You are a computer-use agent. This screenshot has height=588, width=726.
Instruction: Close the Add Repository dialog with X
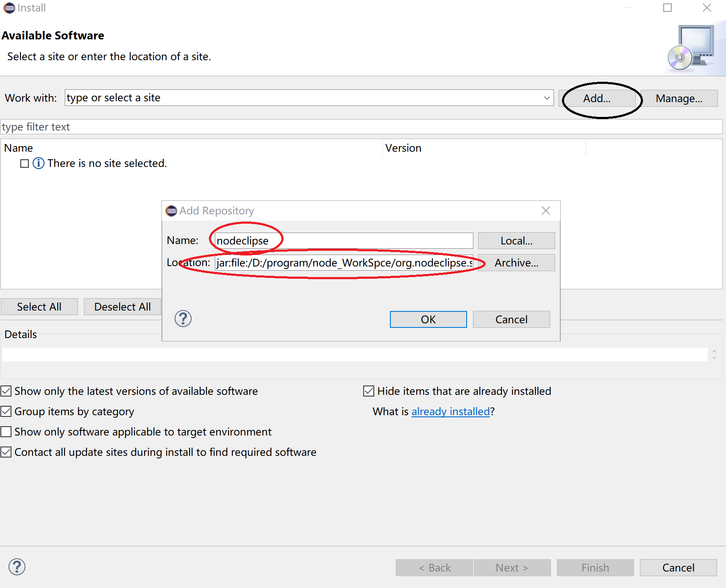[x=546, y=211]
